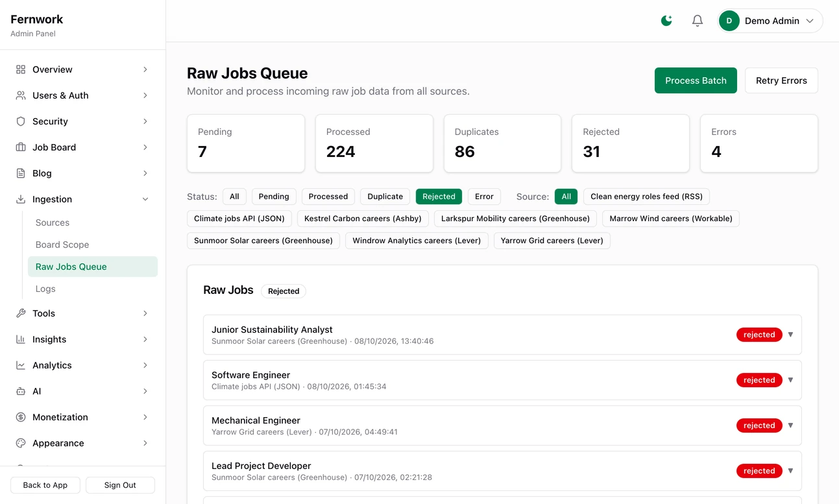Click the Users & Auth people icon
The image size is (839, 504).
point(21,95)
